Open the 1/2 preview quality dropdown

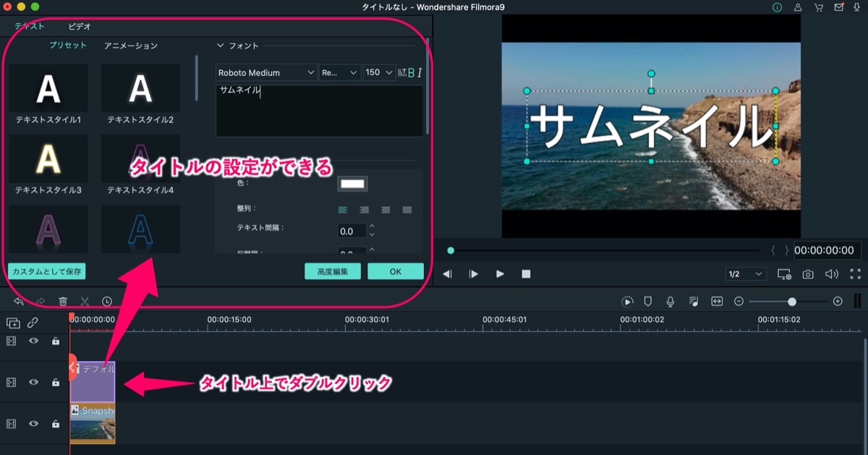(746, 274)
